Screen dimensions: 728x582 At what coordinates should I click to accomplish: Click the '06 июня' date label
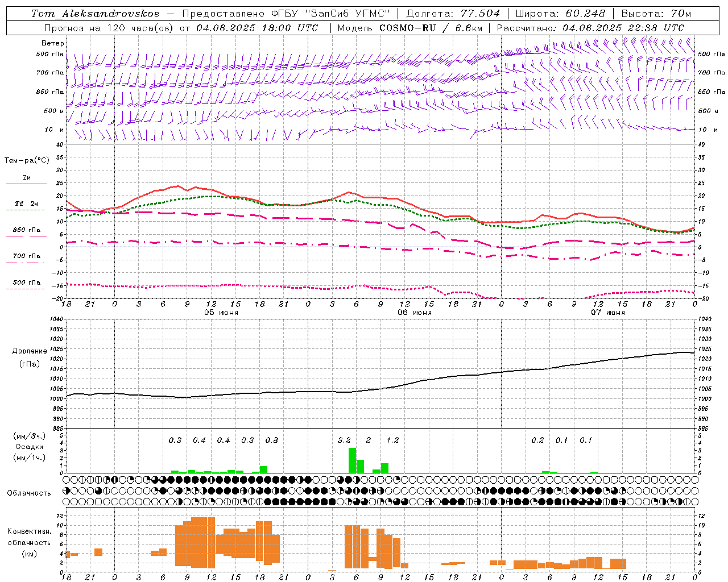click(414, 313)
